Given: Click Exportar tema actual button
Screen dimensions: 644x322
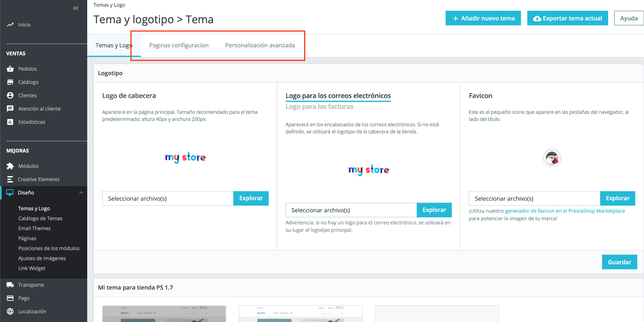Looking at the screenshot, I should click(568, 18).
